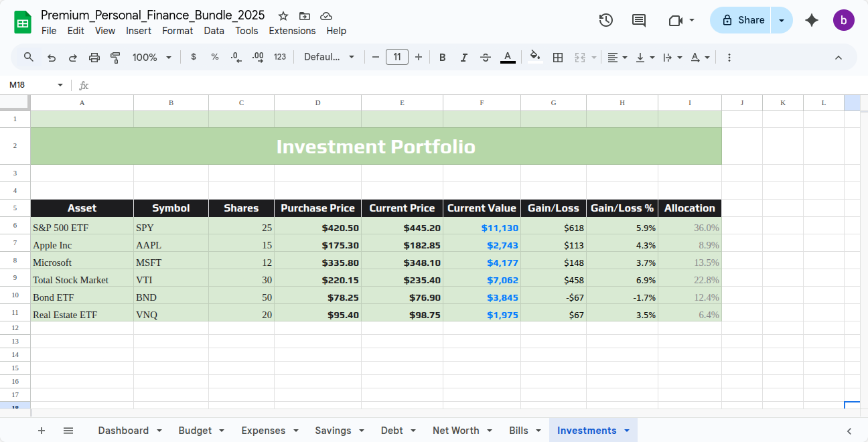Image resolution: width=868 pixels, height=442 pixels.
Task: Open text rotation dropdown
Action: pos(700,58)
